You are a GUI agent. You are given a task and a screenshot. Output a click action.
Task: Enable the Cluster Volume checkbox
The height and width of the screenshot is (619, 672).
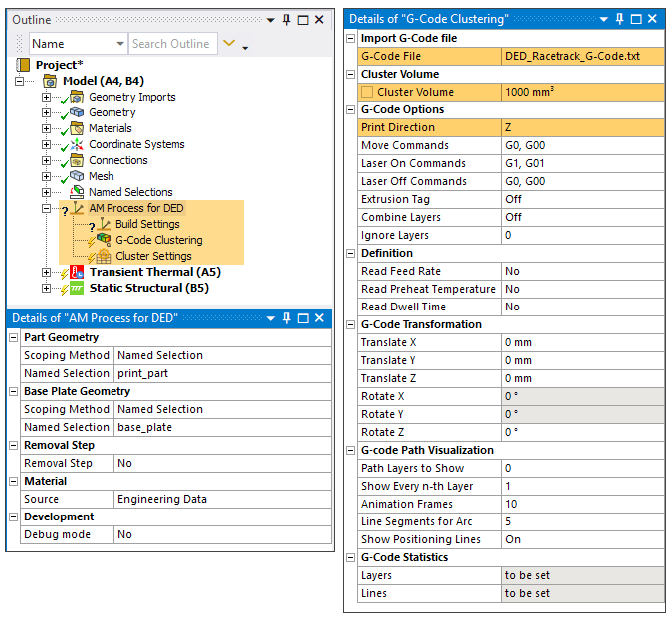coord(367,93)
